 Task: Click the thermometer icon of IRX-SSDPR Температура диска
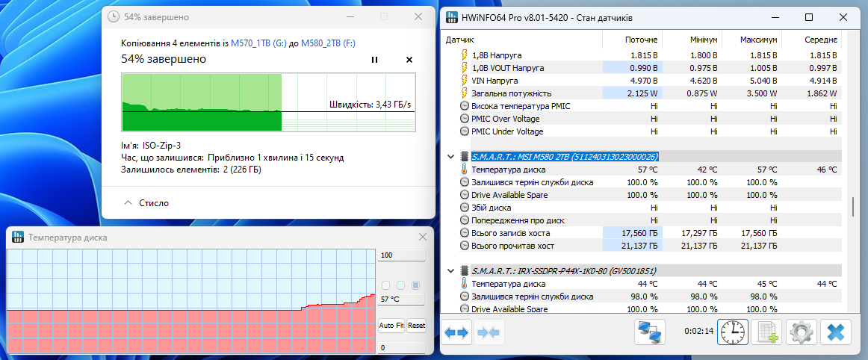tap(464, 284)
